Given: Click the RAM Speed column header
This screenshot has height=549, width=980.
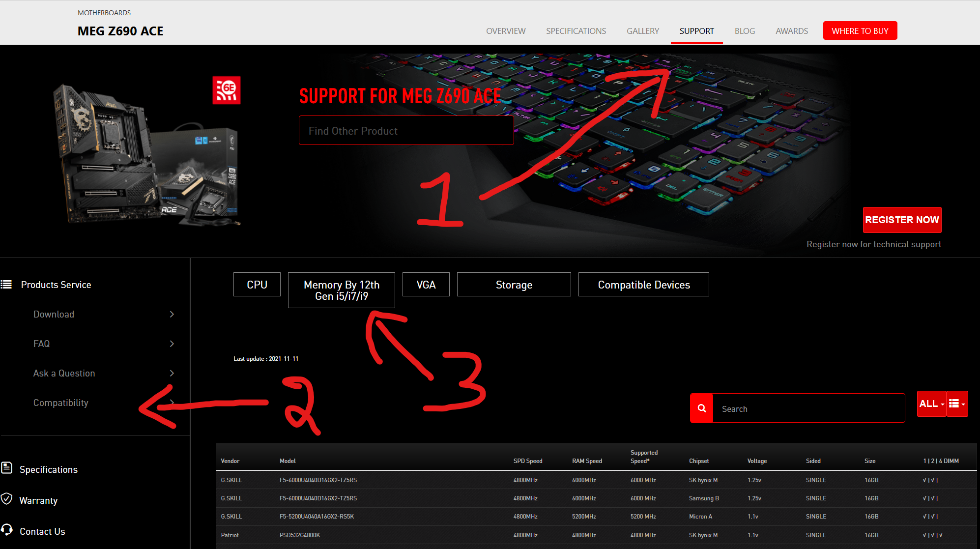Looking at the screenshot, I should (x=587, y=461).
